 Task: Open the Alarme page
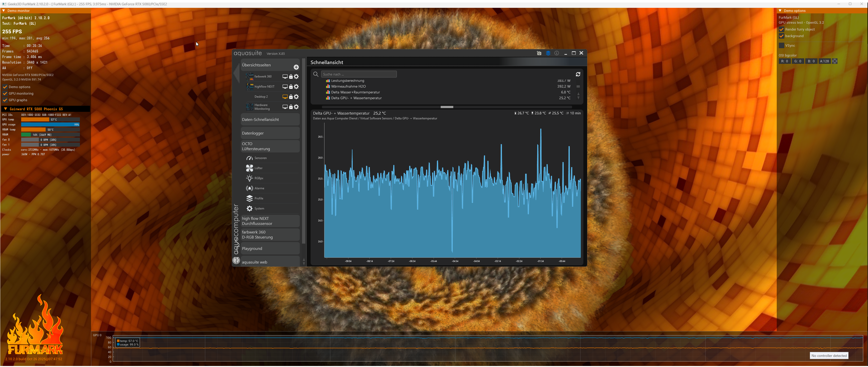(259, 189)
